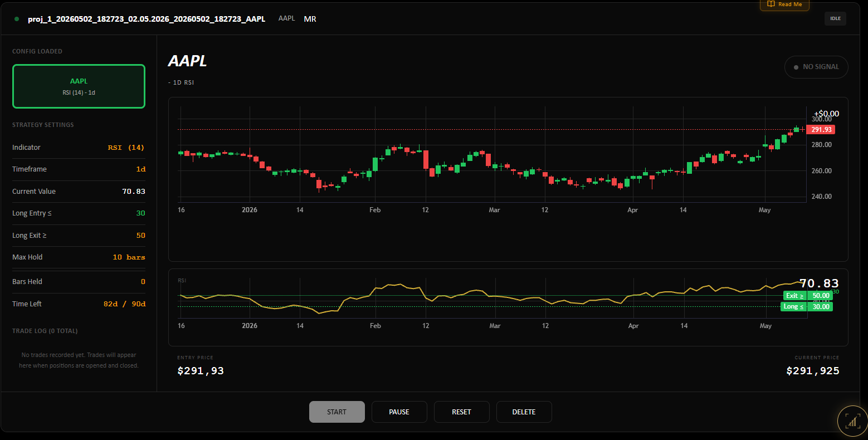Click the green status dot beside the project name
The height and width of the screenshot is (440, 868).
[17, 19]
